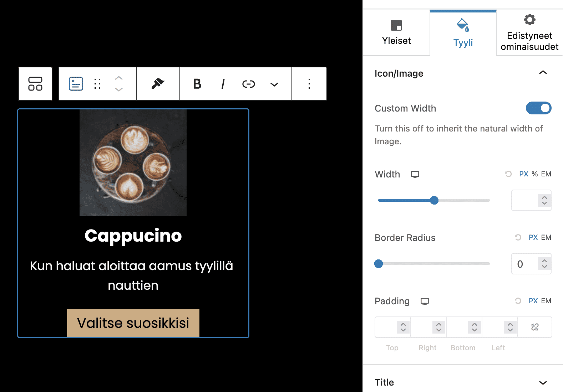Select EM unit for Border Radius
The width and height of the screenshot is (563, 392).
coord(546,237)
